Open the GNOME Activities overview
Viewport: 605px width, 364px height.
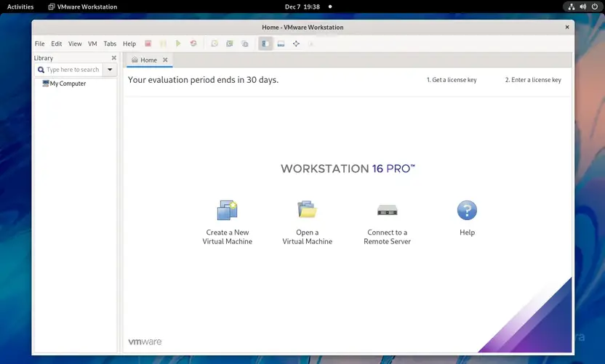pyautogui.click(x=20, y=7)
